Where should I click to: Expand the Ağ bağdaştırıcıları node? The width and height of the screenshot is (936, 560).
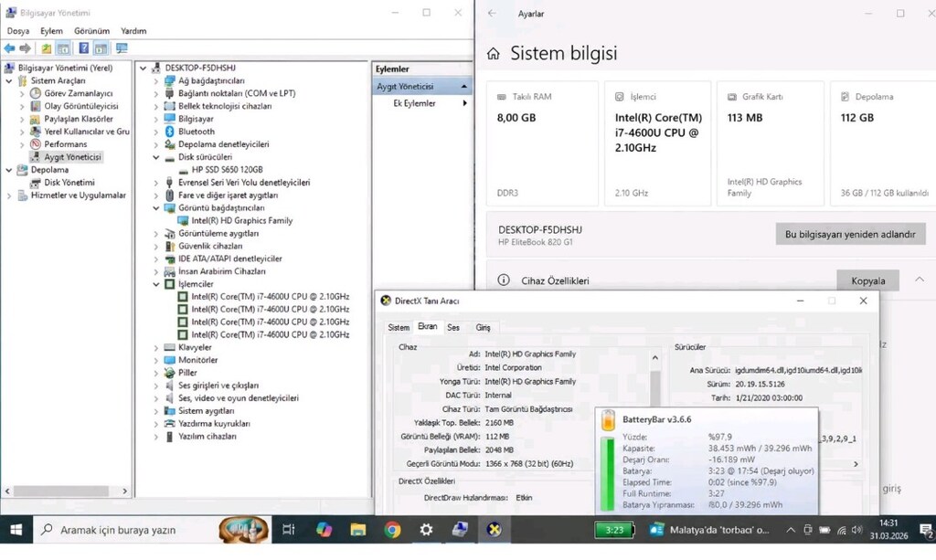coord(155,80)
